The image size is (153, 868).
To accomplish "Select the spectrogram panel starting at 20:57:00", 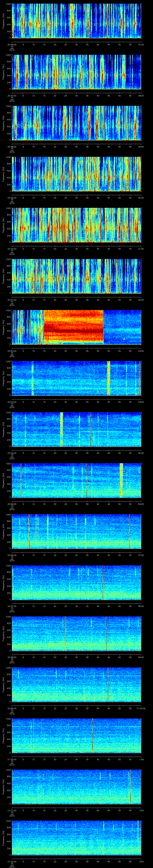I will [77, 582].
